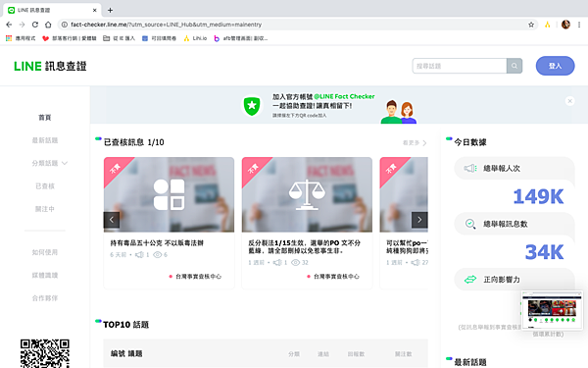Click the green arrows icon by 正向影響力
The height and width of the screenshot is (368, 588).
pos(470,280)
